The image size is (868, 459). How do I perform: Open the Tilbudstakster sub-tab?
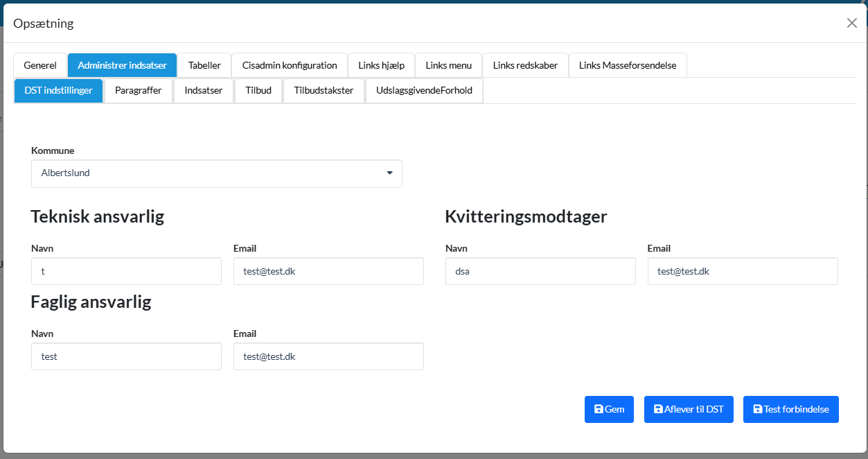[x=324, y=90]
